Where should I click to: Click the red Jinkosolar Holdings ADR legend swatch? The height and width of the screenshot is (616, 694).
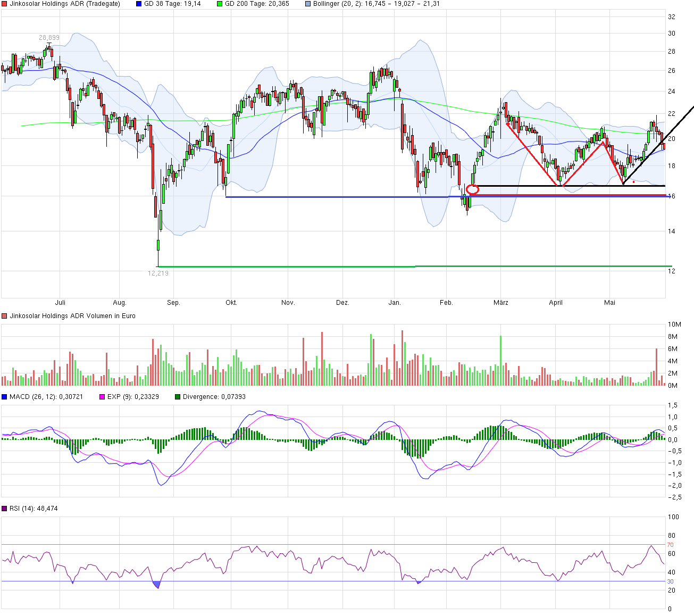5,4
